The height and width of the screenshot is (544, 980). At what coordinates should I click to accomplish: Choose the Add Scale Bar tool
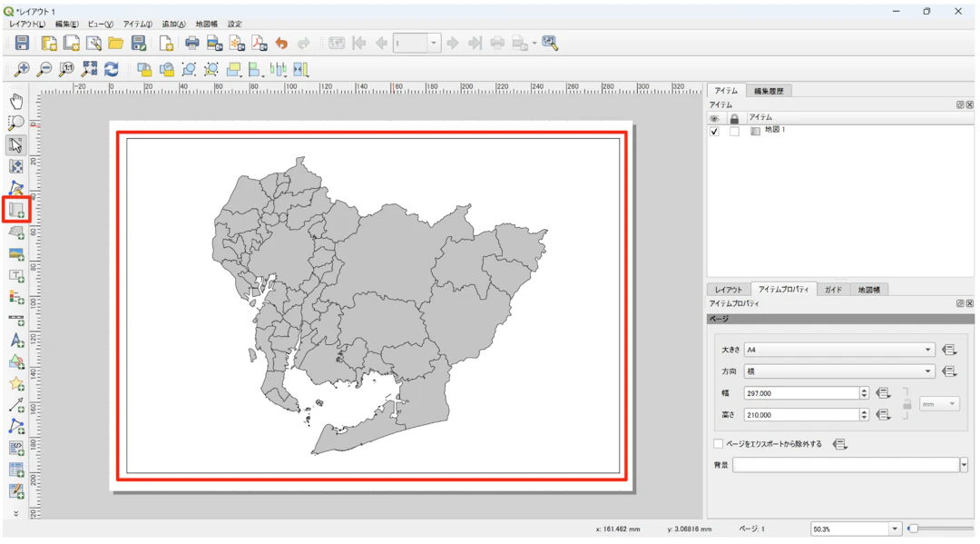[x=16, y=320]
